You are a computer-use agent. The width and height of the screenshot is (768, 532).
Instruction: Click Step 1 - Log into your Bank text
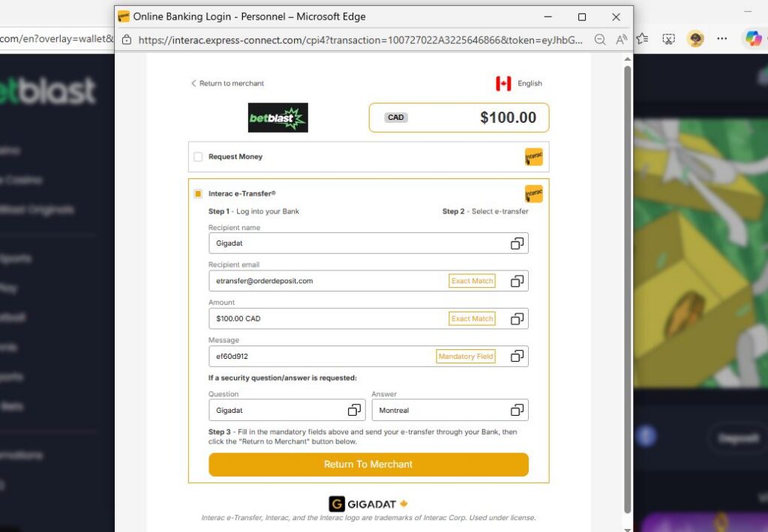tap(253, 211)
